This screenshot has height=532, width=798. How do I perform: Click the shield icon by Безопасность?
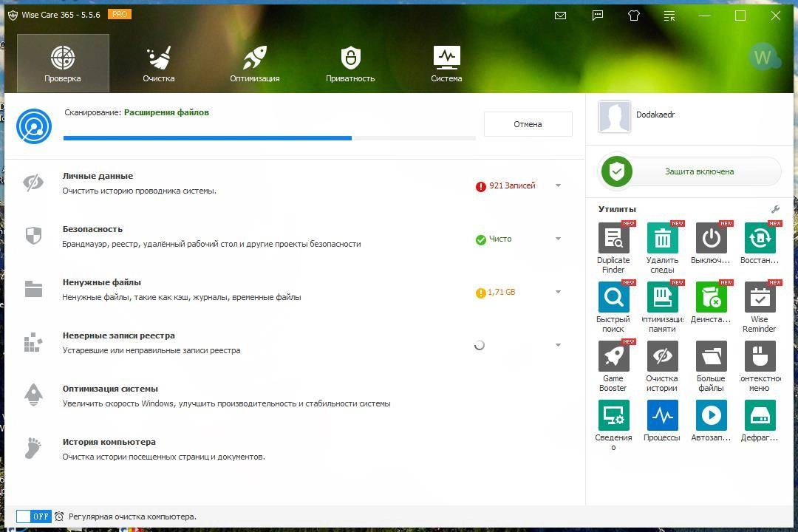pos(33,235)
